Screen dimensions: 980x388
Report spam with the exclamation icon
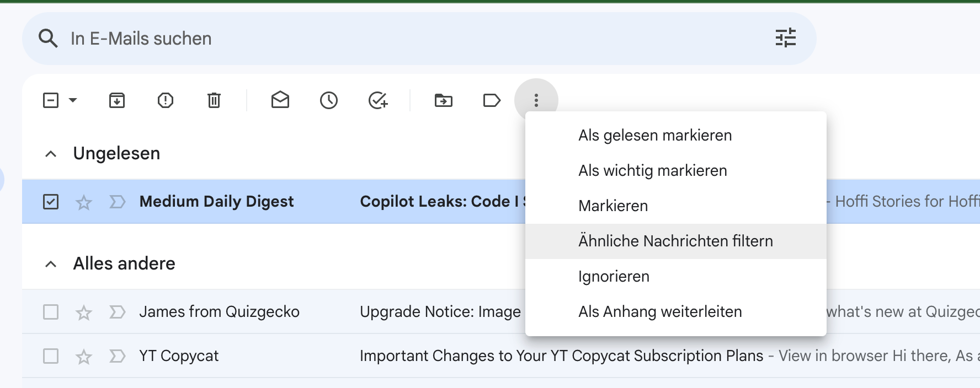coord(166,100)
